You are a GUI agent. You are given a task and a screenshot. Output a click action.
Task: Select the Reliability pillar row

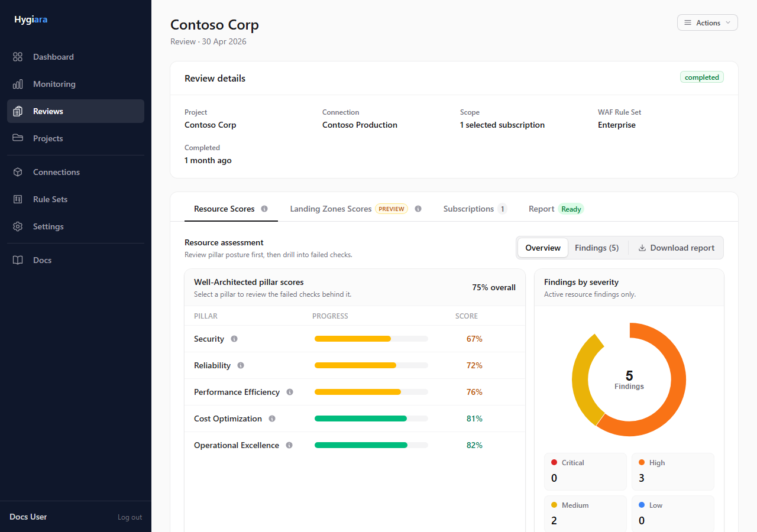point(355,365)
